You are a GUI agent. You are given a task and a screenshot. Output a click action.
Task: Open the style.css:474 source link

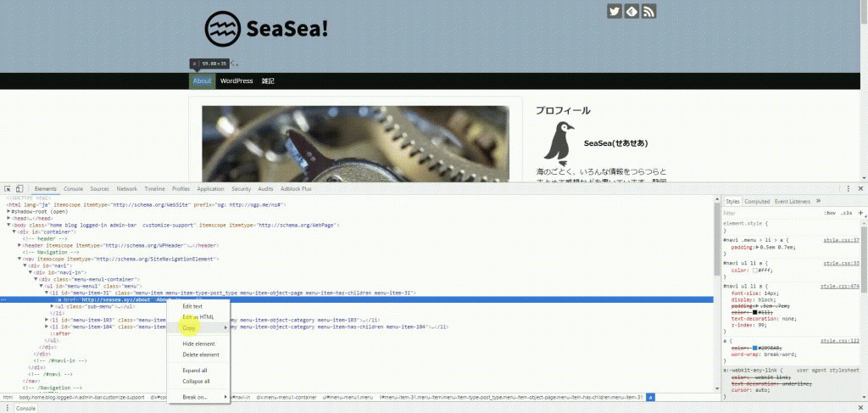tap(840, 287)
